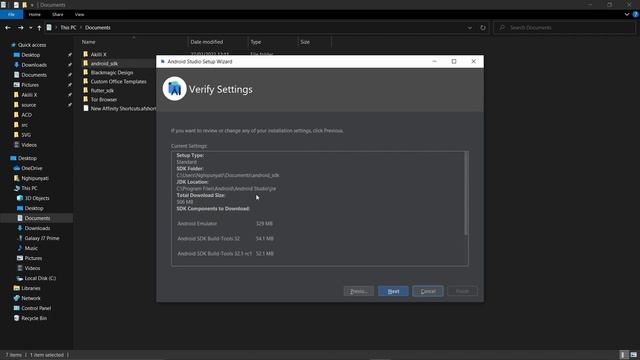
Task: Open pinned Desktop under Quick access
Action: 31,55
